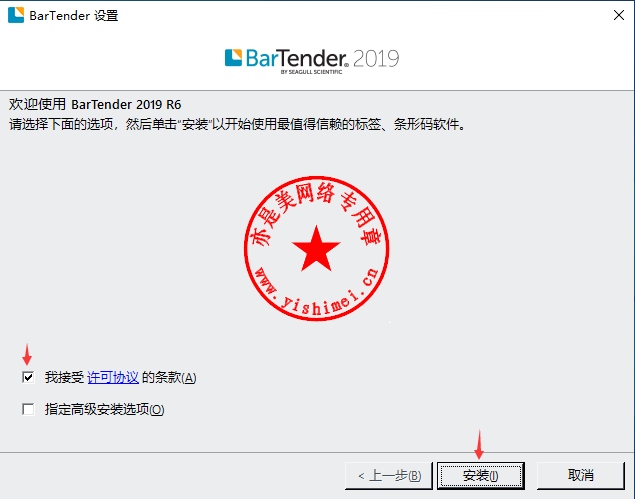
Task: Click the www.yishimei.cn text on the red stamp
Action: click(317, 293)
